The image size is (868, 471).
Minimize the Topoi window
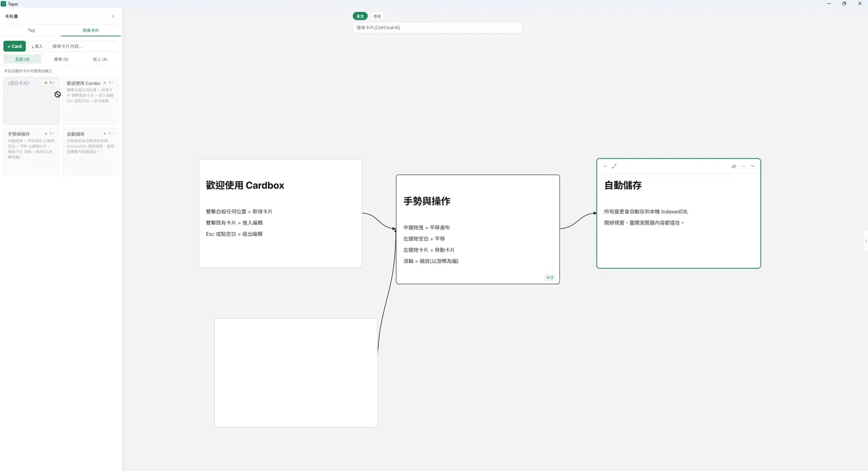(x=829, y=4)
